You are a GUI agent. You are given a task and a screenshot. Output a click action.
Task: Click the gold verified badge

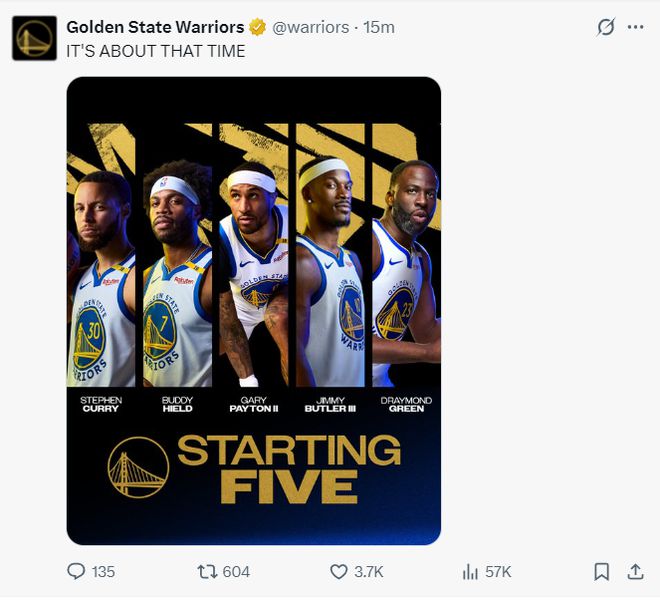point(257,27)
